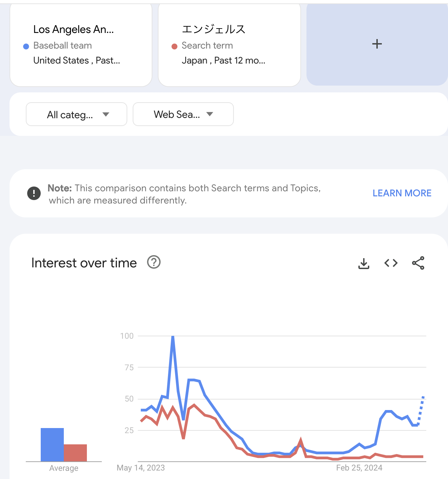Expand the Web Search dropdown

[183, 114]
